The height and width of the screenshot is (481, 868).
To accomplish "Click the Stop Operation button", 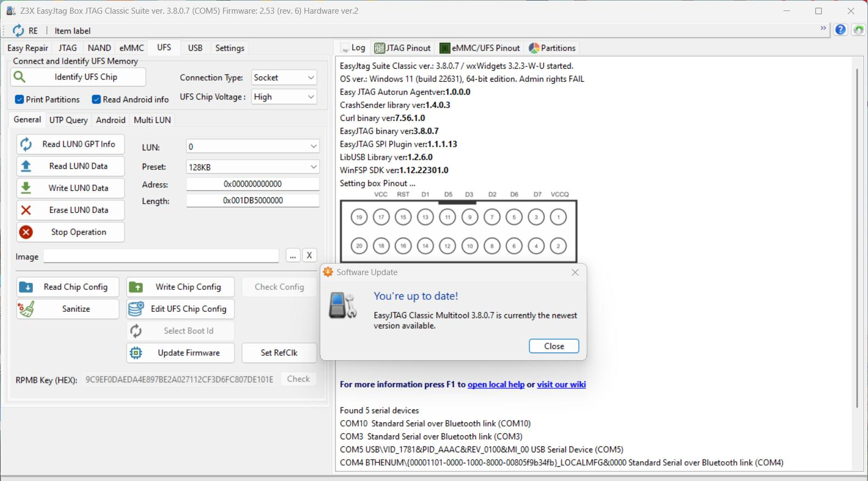I will coord(70,232).
